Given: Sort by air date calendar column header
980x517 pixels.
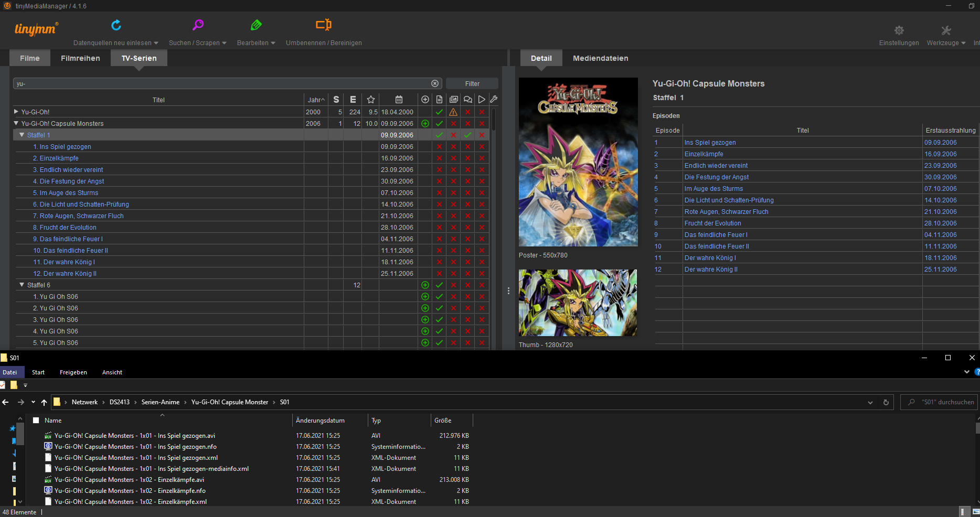Looking at the screenshot, I should (399, 99).
